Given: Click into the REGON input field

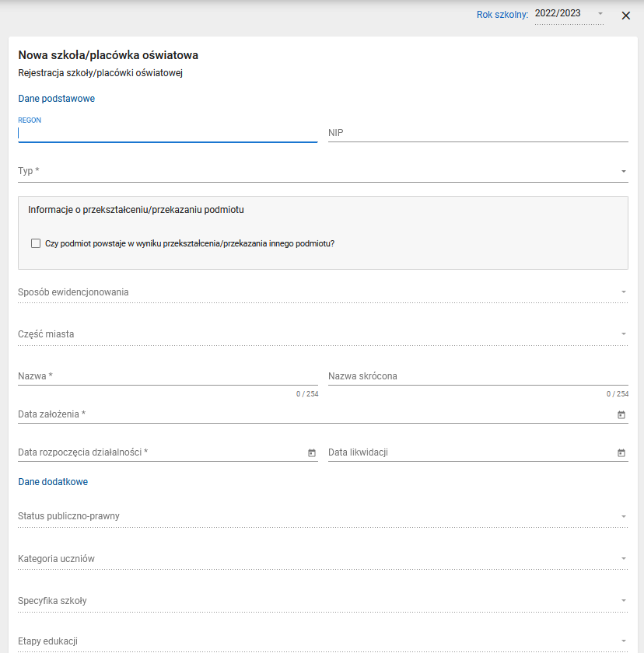Looking at the screenshot, I should (x=167, y=133).
